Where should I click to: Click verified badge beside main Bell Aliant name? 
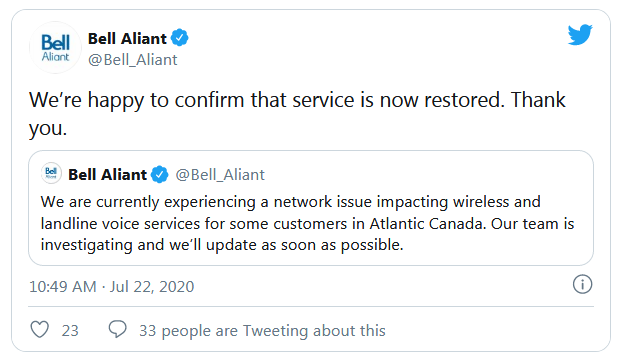[x=179, y=38]
